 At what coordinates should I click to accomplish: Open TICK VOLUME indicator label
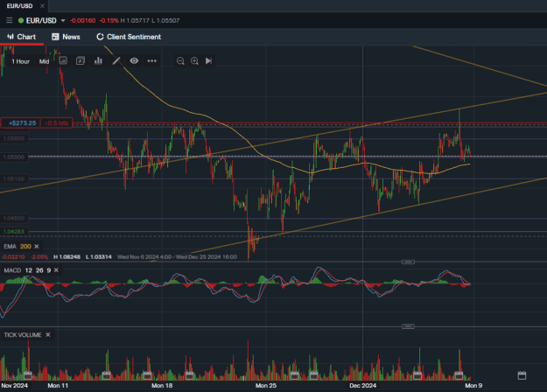23,335
